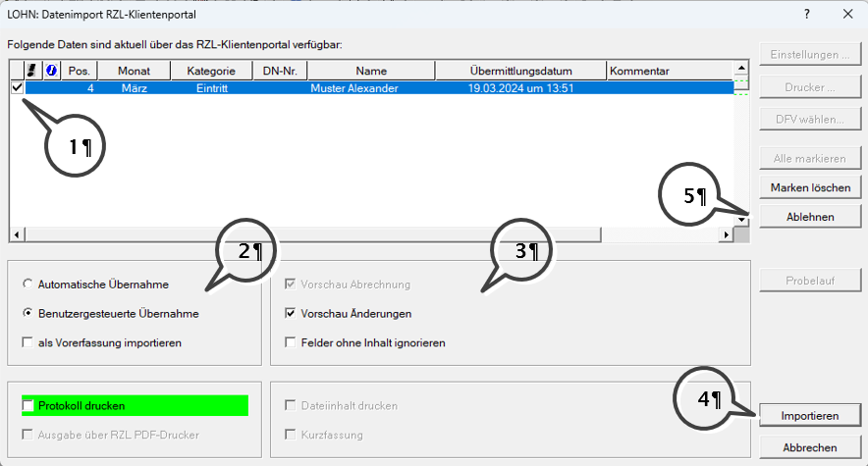The image size is (868, 466).
Task: Enable Felder ohne Inhalt ignorieren
Action: pyautogui.click(x=291, y=343)
